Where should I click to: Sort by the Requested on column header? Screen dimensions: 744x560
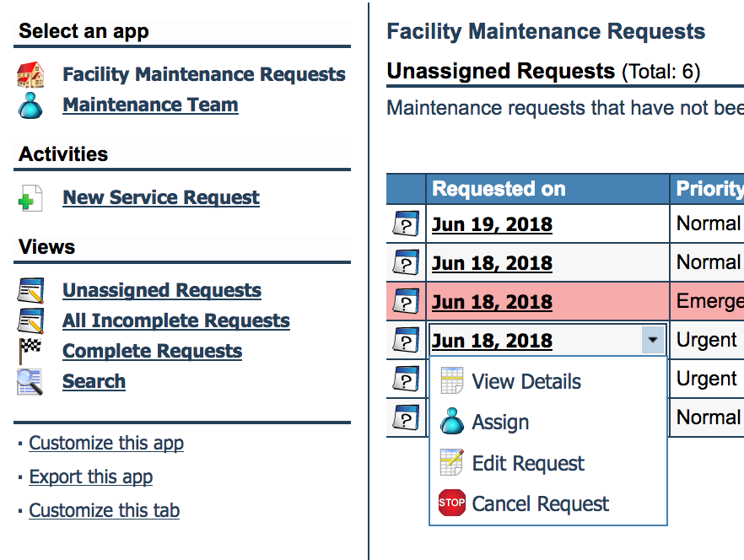pos(499,189)
